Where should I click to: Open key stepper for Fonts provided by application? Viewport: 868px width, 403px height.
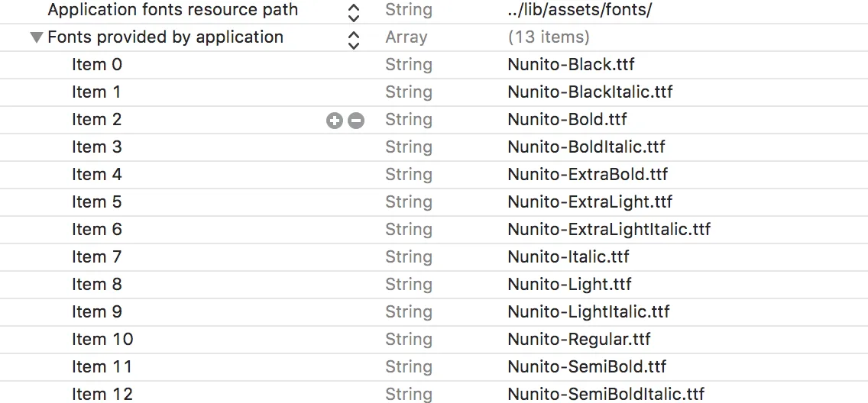tap(353, 39)
